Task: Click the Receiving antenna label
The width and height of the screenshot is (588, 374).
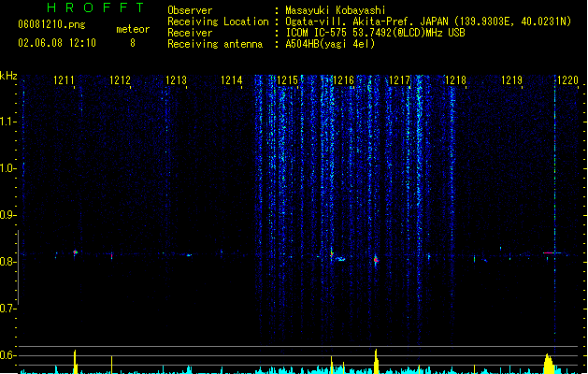Action: (215, 44)
